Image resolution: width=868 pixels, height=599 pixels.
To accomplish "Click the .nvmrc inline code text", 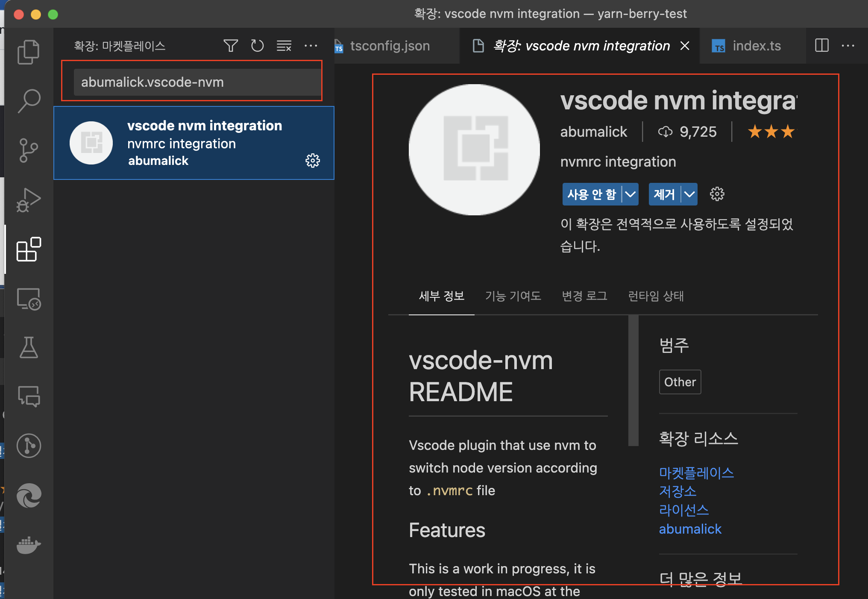I will coord(449,490).
